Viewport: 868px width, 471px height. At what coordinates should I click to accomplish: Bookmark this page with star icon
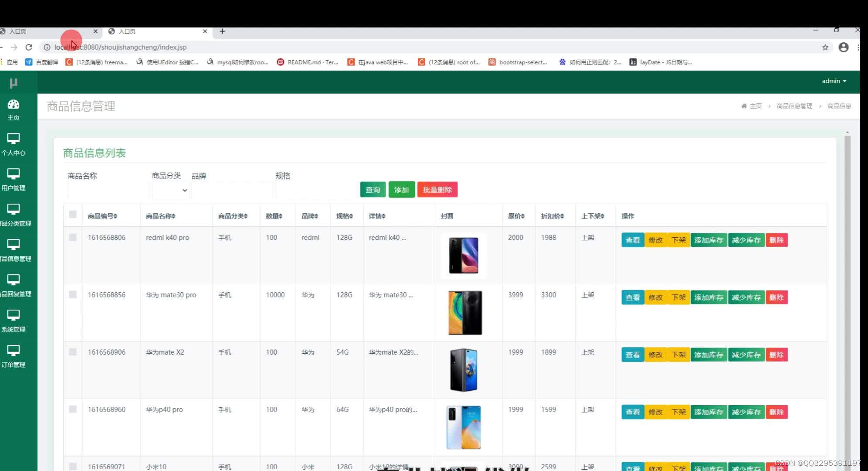[x=825, y=47]
